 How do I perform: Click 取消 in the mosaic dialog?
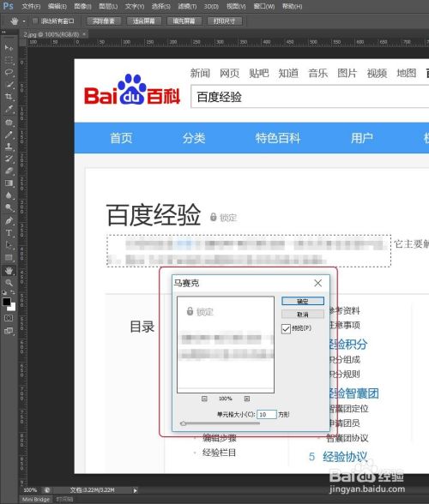point(303,314)
